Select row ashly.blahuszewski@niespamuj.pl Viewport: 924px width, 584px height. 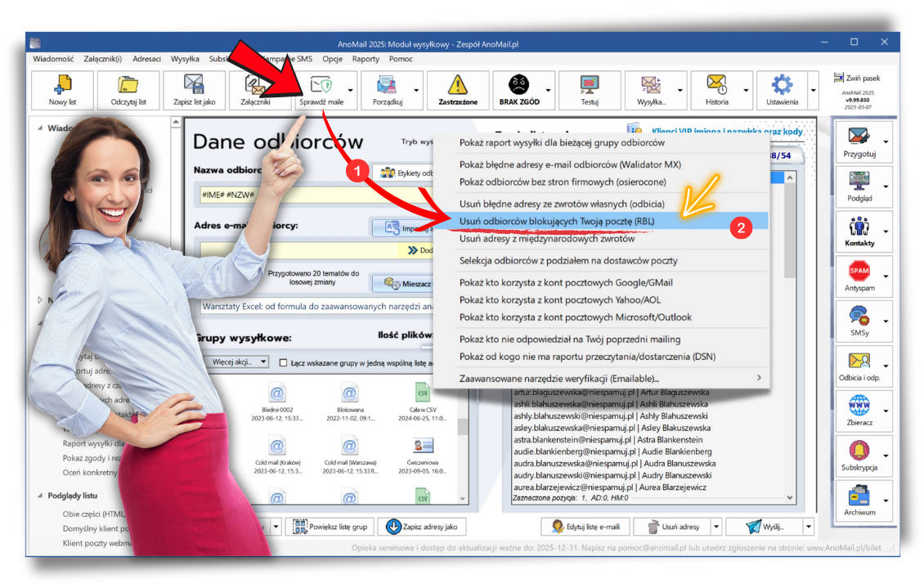611,416
